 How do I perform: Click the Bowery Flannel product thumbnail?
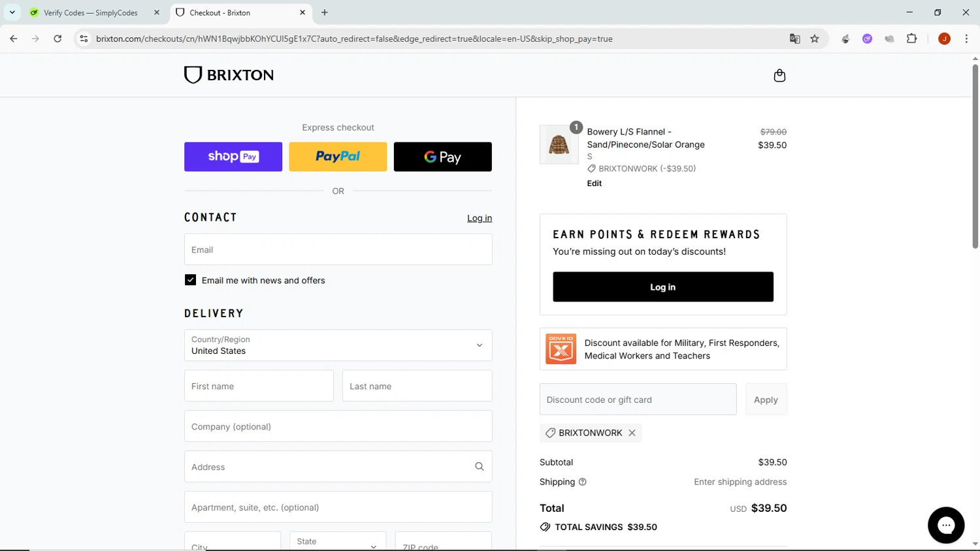coord(559,144)
